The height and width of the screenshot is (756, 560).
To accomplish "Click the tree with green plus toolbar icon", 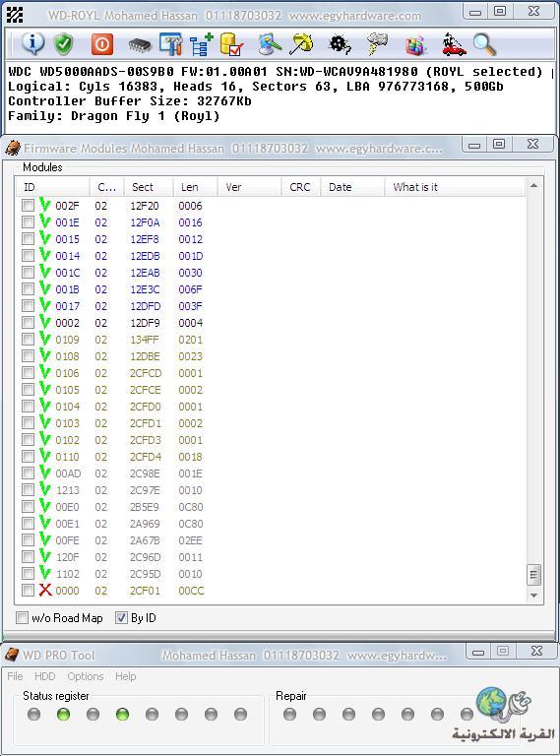I will coord(202,44).
